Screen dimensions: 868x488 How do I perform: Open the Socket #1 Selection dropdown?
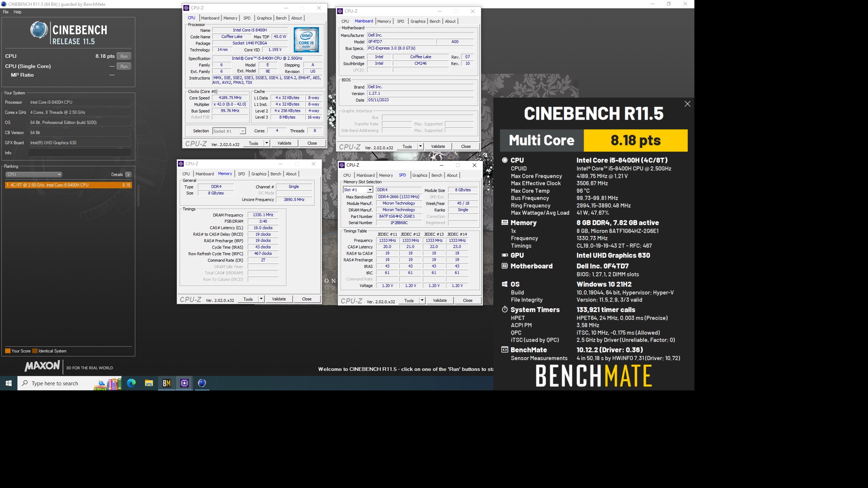[x=229, y=131]
